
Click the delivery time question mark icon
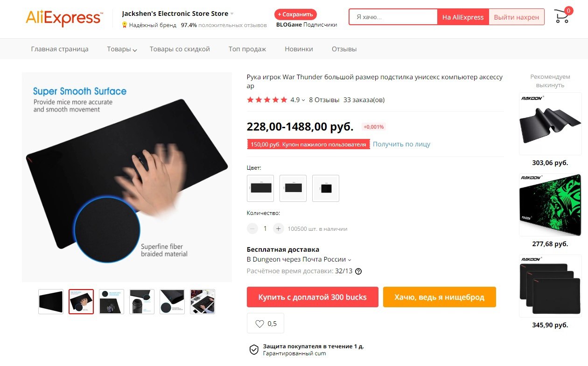pos(358,271)
